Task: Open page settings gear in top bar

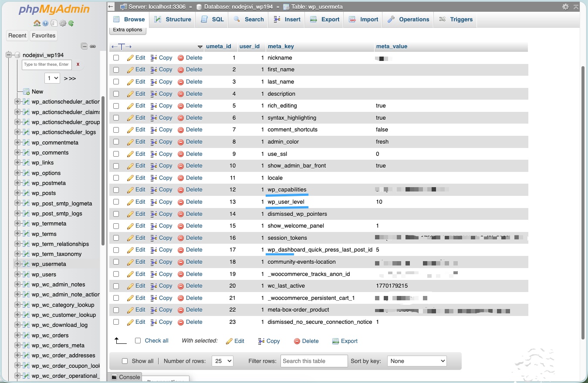Action: (565, 7)
